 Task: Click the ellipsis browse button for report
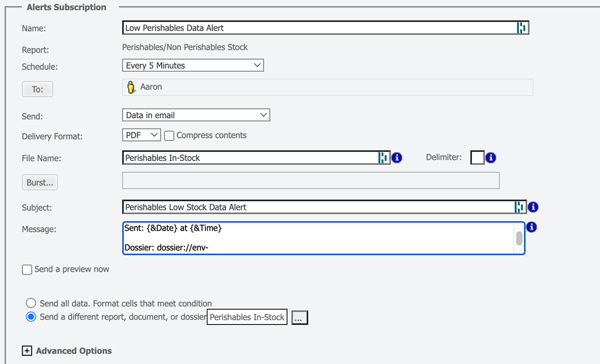click(x=299, y=318)
